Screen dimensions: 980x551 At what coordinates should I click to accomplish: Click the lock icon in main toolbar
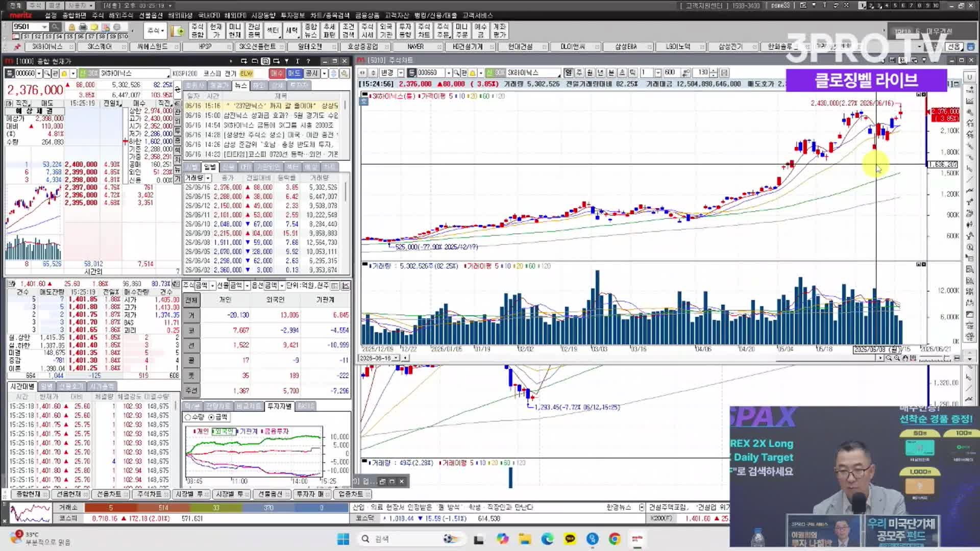click(x=72, y=27)
